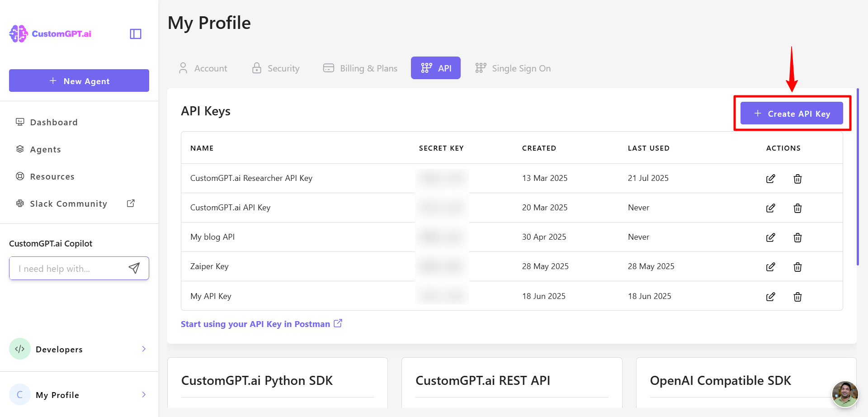This screenshot has width=868, height=417.
Task: Click the '20 Mar 2025' created date
Action: 545,208
